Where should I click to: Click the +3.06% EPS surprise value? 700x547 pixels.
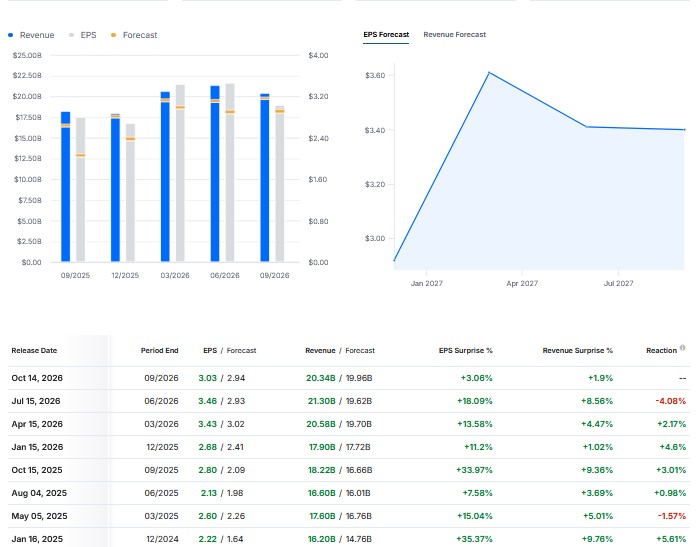[x=476, y=378]
